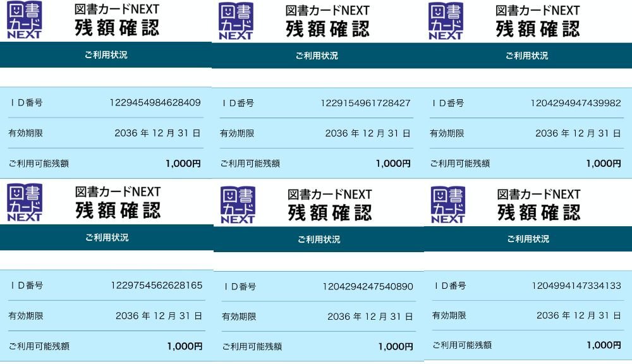
Task: Click the 1,000円 balance for card 1229754562628165
Action: [x=185, y=346]
